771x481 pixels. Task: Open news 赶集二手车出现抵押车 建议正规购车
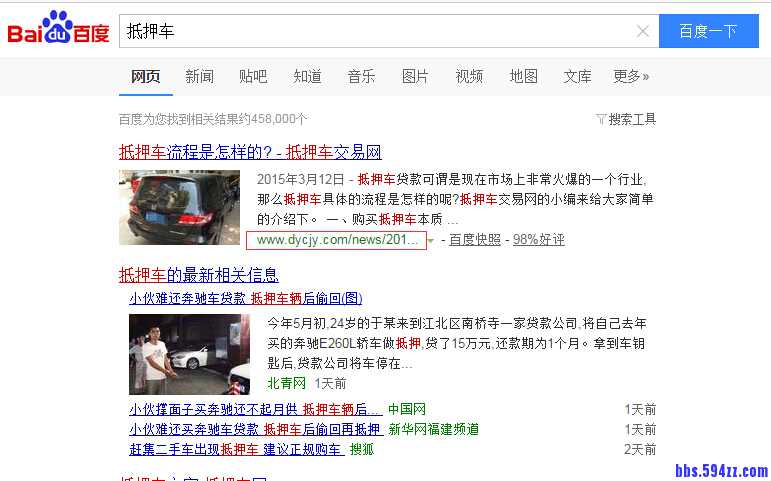(x=237, y=450)
